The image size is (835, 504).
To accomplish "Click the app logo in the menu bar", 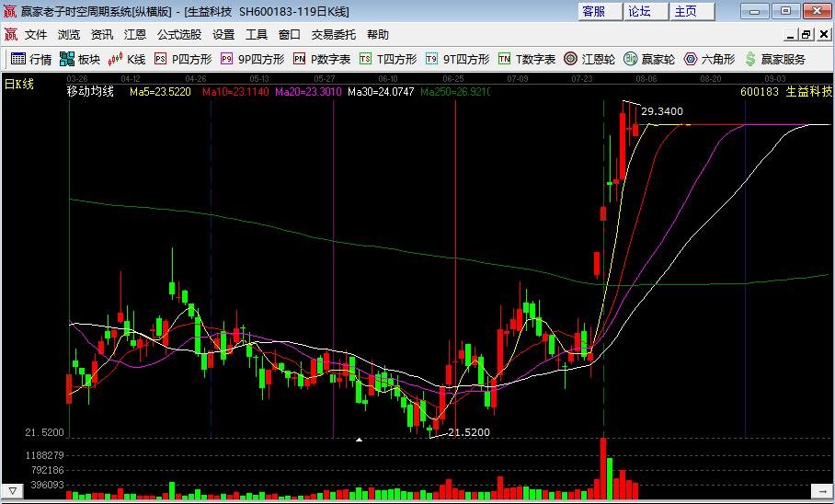I will [11, 35].
